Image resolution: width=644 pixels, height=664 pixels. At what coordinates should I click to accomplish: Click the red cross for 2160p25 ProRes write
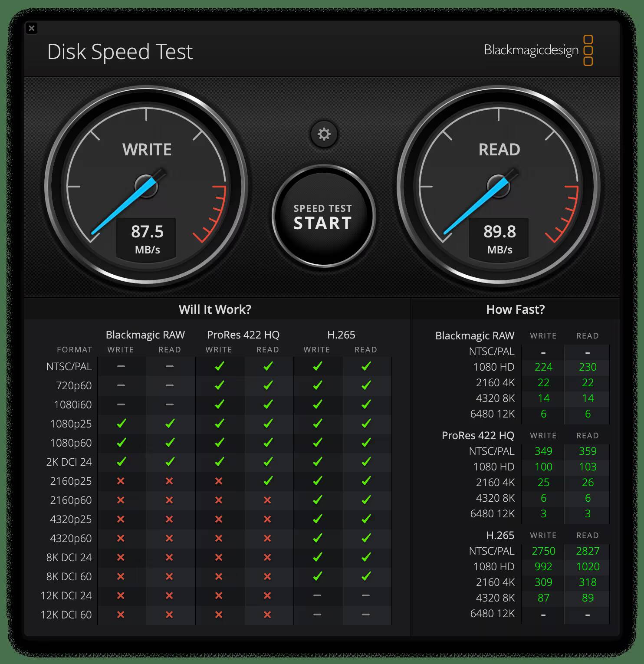click(x=219, y=481)
